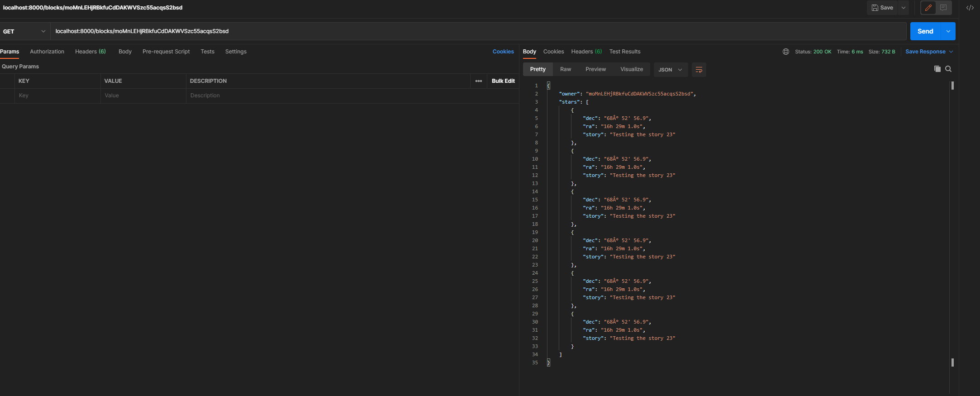Screen dimensions: 980x396
Task: Expand the Save dropdown arrow
Action: (904, 8)
